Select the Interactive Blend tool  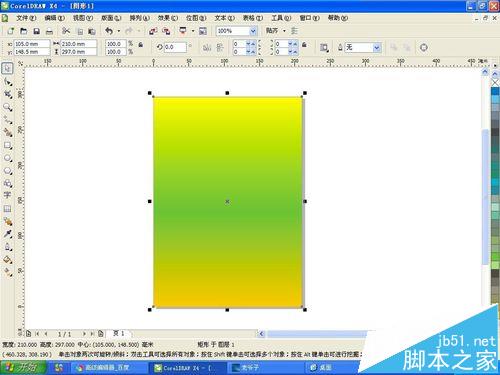tap(8, 222)
